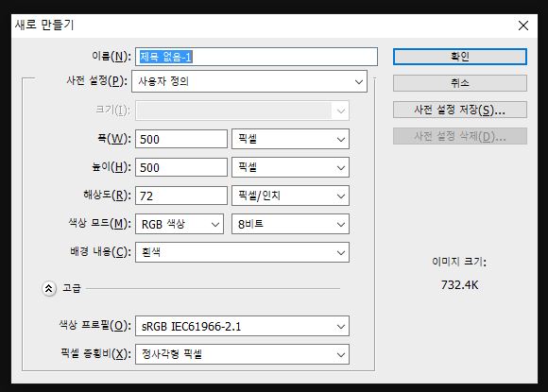This screenshot has height=392, width=548.
Task: Open the height unit 픽셀 dropdown
Action: tap(290, 167)
